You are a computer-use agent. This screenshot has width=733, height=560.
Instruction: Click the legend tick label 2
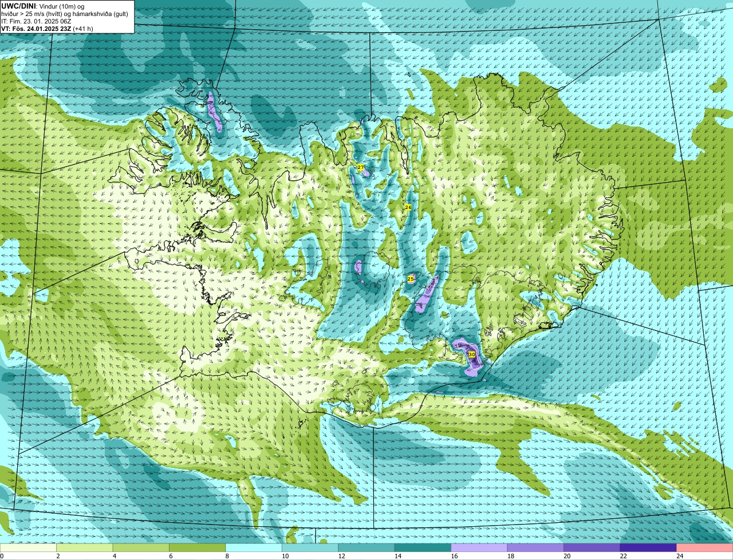point(58,555)
